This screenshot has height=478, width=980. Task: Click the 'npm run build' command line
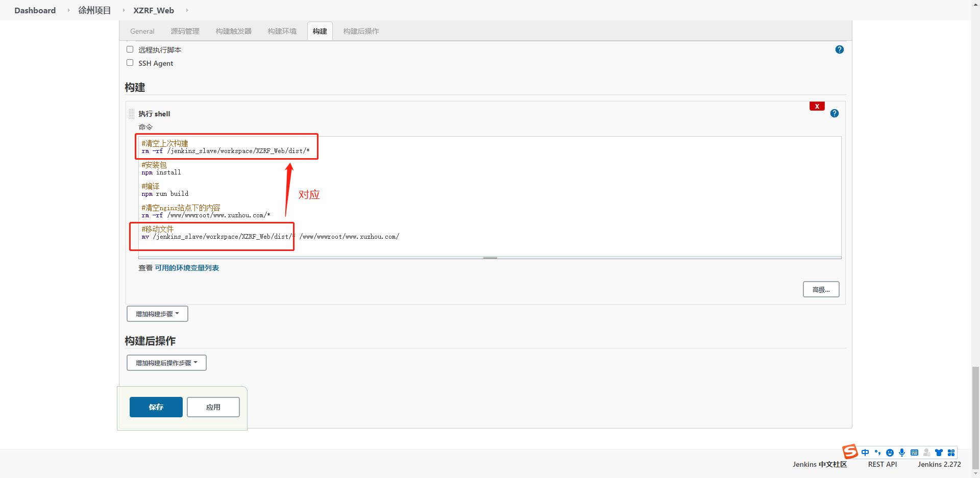165,194
